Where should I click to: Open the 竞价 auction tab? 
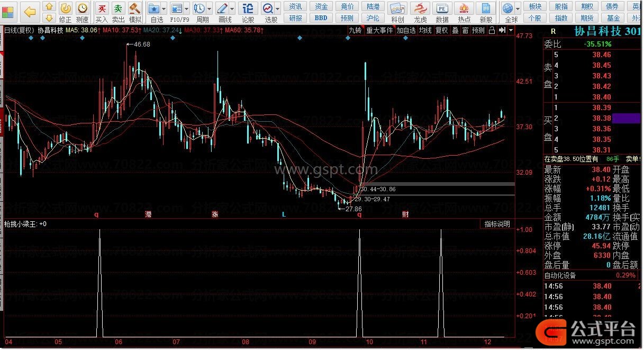coord(347,6)
